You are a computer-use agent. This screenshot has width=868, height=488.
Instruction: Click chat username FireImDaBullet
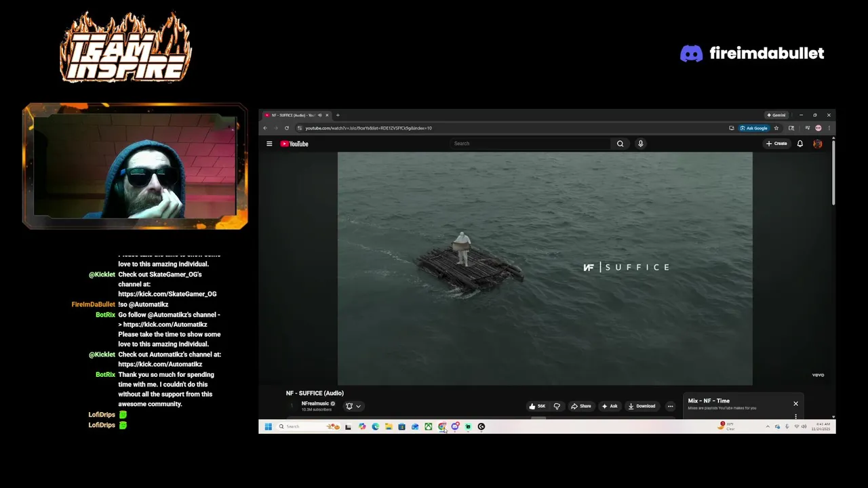click(x=94, y=304)
